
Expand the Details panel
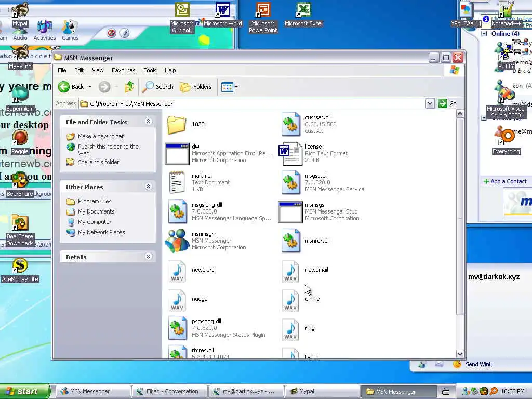(x=148, y=257)
